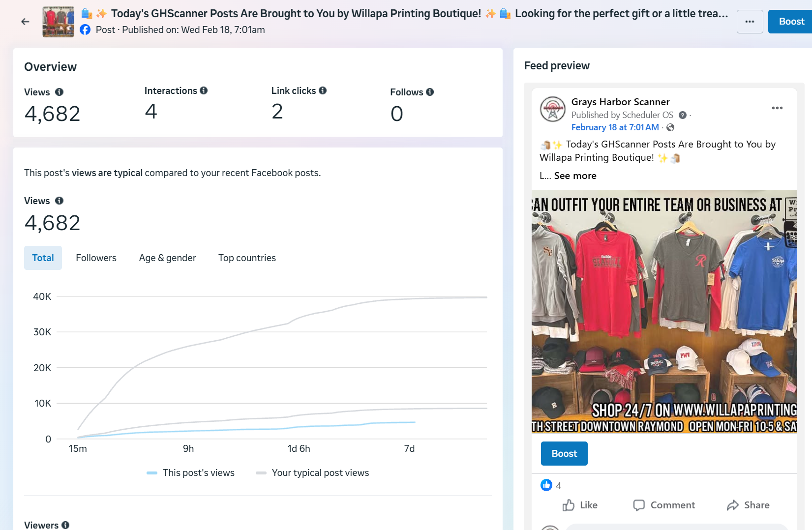This screenshot has height=530, width=812.
Task: Click the Share arrow icon
Action: coord(733,505)
